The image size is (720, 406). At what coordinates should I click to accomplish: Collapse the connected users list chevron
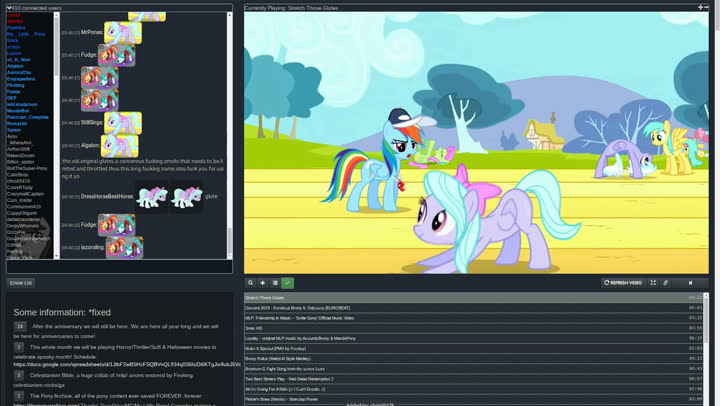pyautogui.click(x=9, y=8)
